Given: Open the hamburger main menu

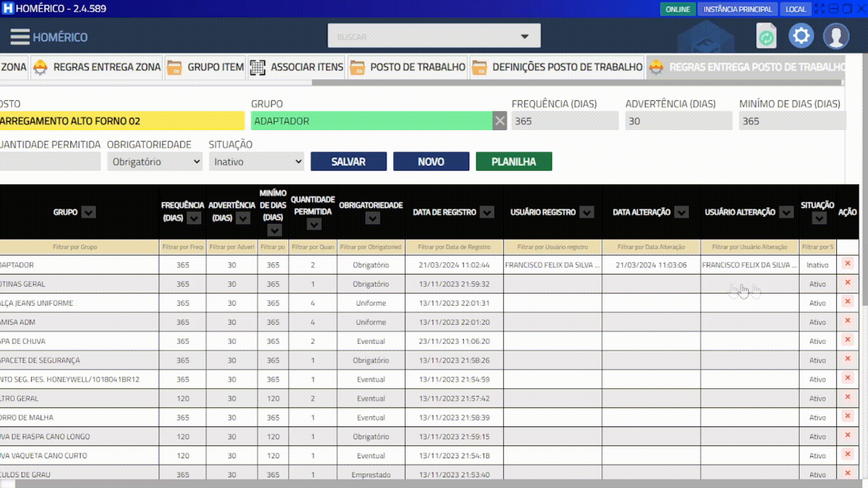Looking at the screenshot, I should 19,37.
